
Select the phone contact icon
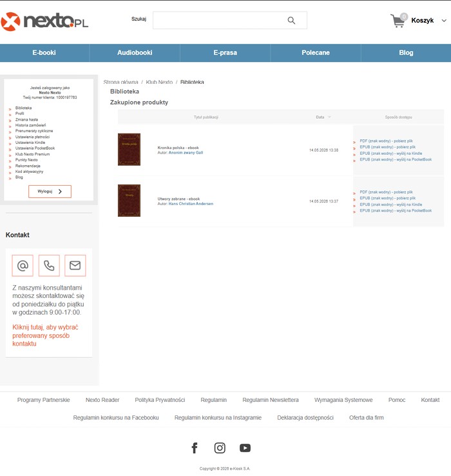point(49,266)
